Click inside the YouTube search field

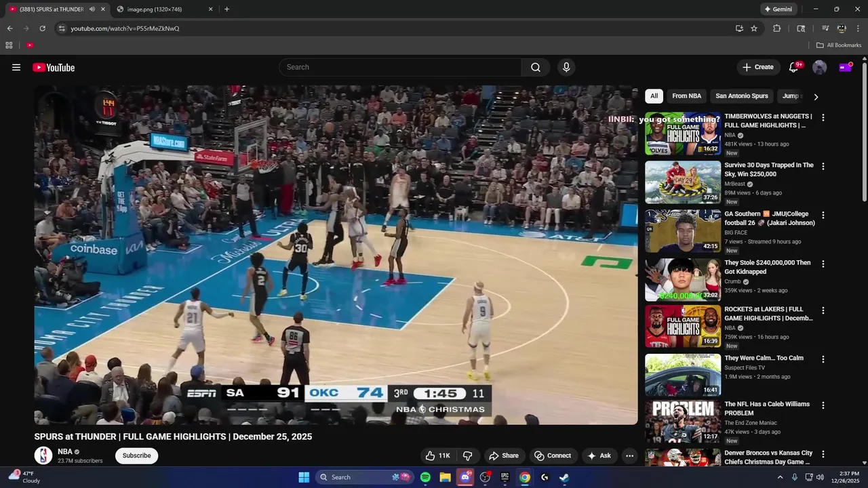(x=400, y=67)
